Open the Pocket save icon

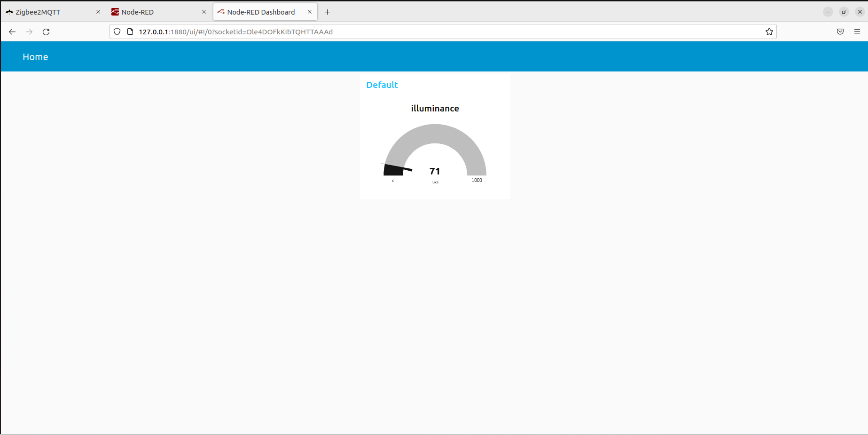coord(840,32)
